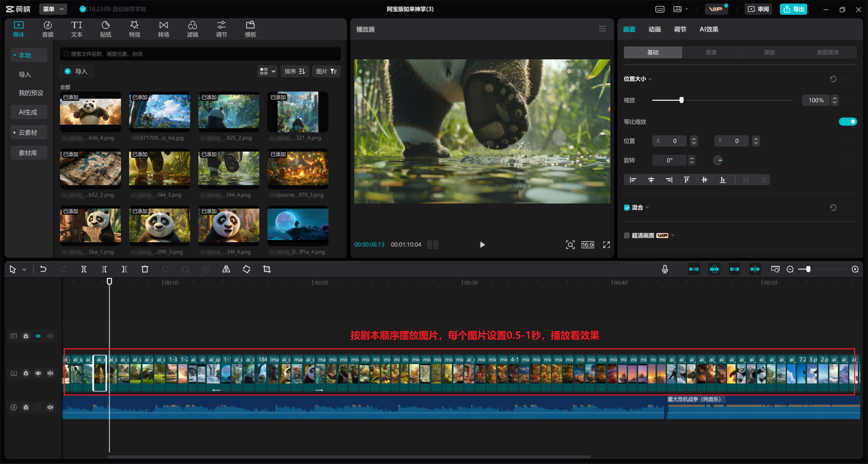868x464 pixels.
Task: Open the 滤镜 filters panel
Action: pyautogui.click(x=193, y=29)
